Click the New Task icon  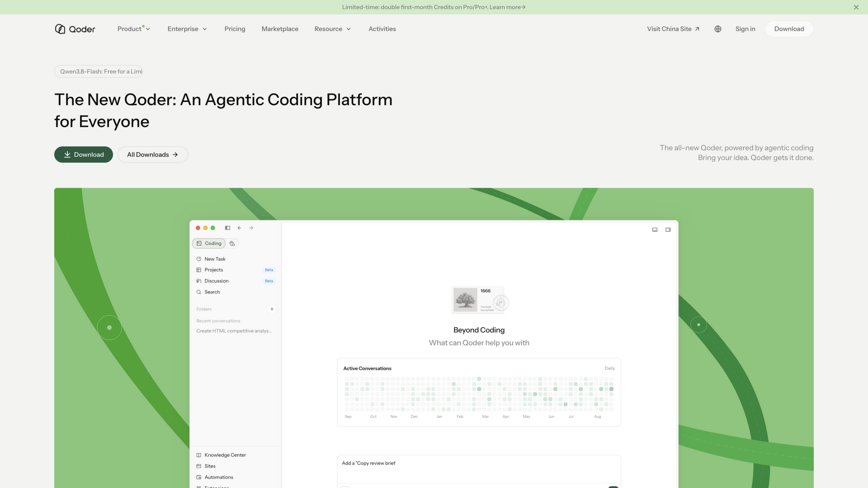198,259
